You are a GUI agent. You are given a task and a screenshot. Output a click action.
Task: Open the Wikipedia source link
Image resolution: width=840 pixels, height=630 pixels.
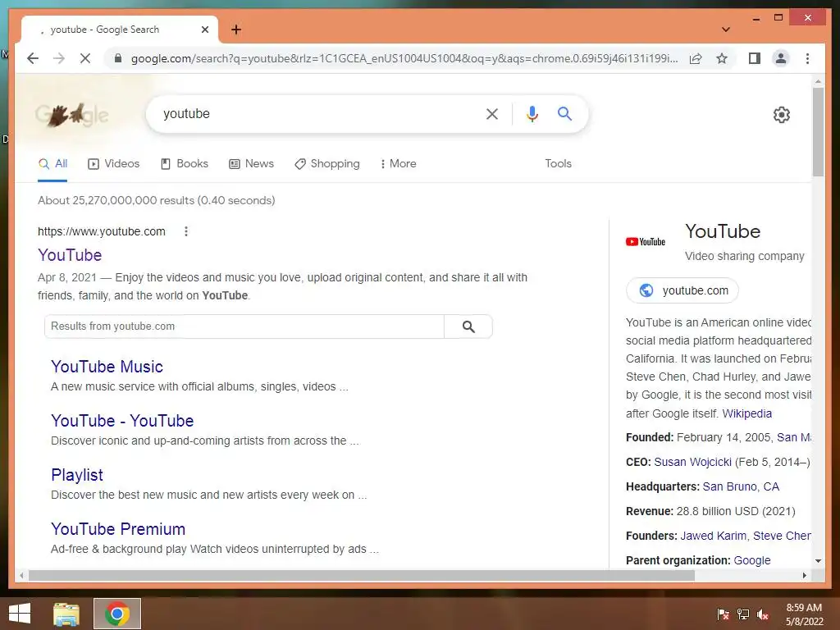tap(746, 413)
